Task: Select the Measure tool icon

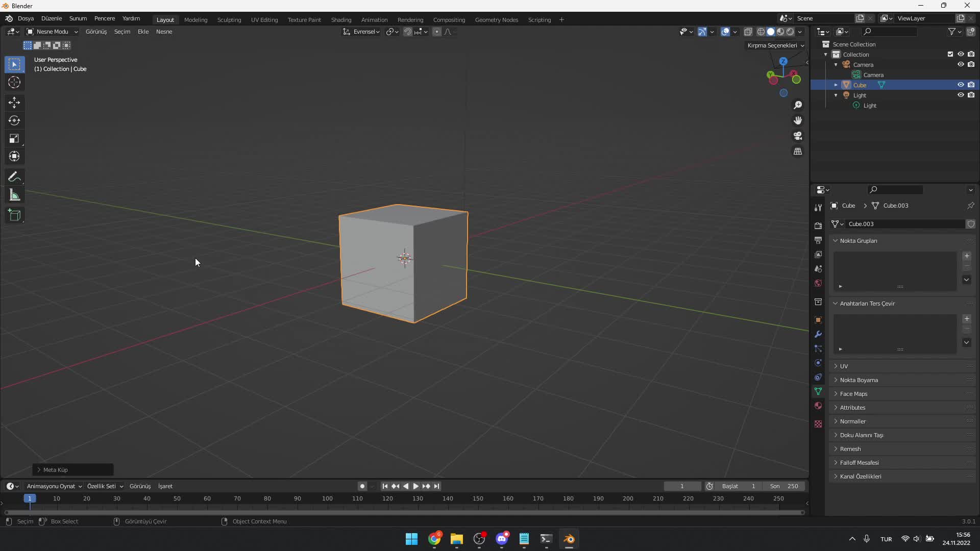Action: pos(15,195)
